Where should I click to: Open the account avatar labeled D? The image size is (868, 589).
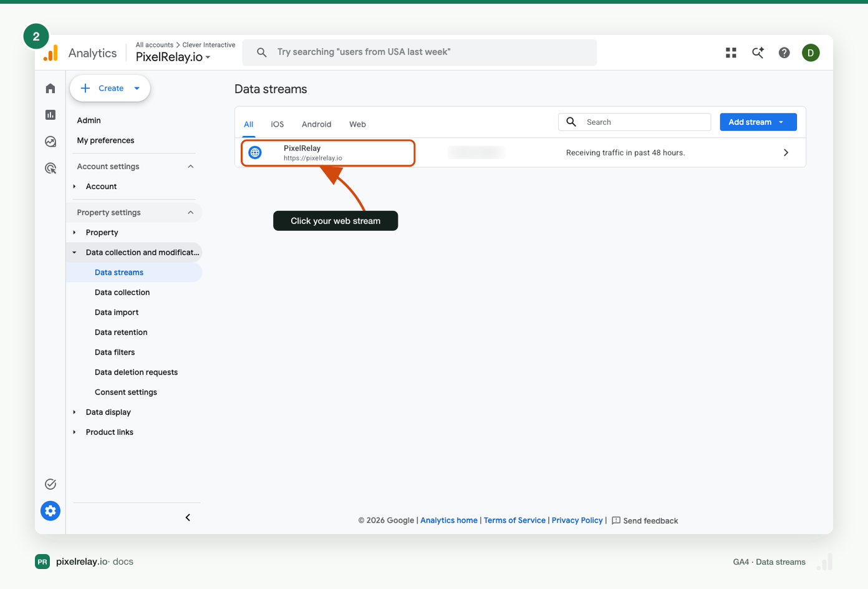811,53
